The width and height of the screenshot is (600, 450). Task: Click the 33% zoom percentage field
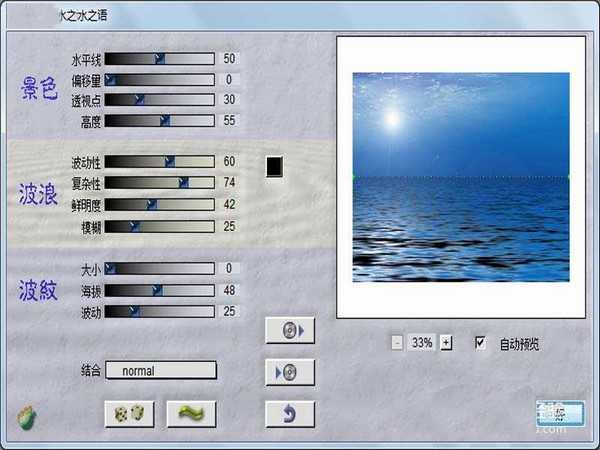(x=422, y=342)
